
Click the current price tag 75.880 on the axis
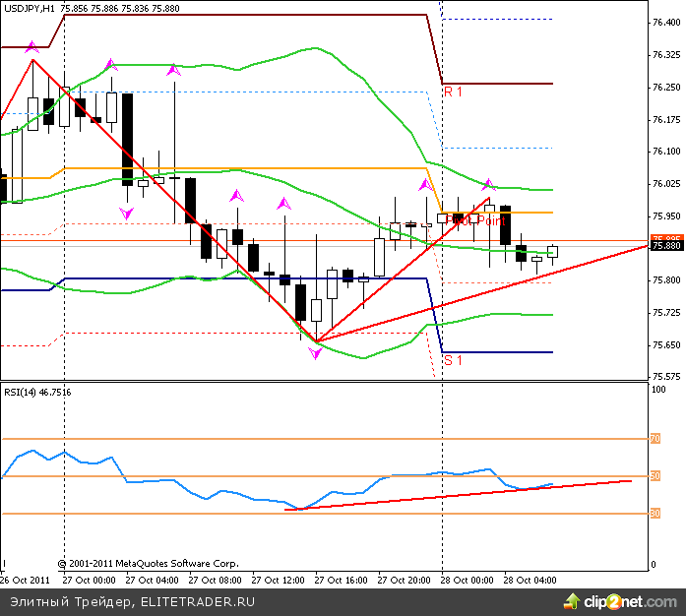point(665,246)
